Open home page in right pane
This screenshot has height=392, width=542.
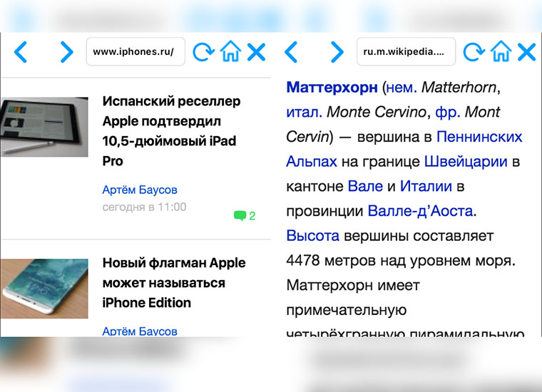[x=501, y=51]
